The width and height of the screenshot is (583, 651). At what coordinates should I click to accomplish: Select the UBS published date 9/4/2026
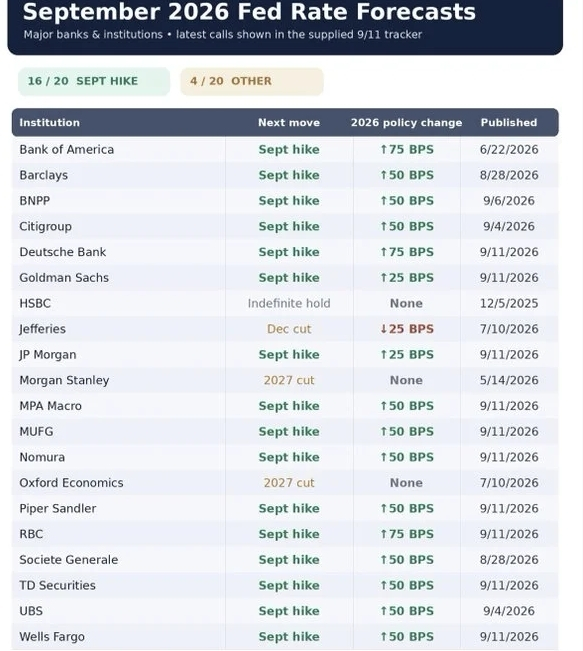509,611
